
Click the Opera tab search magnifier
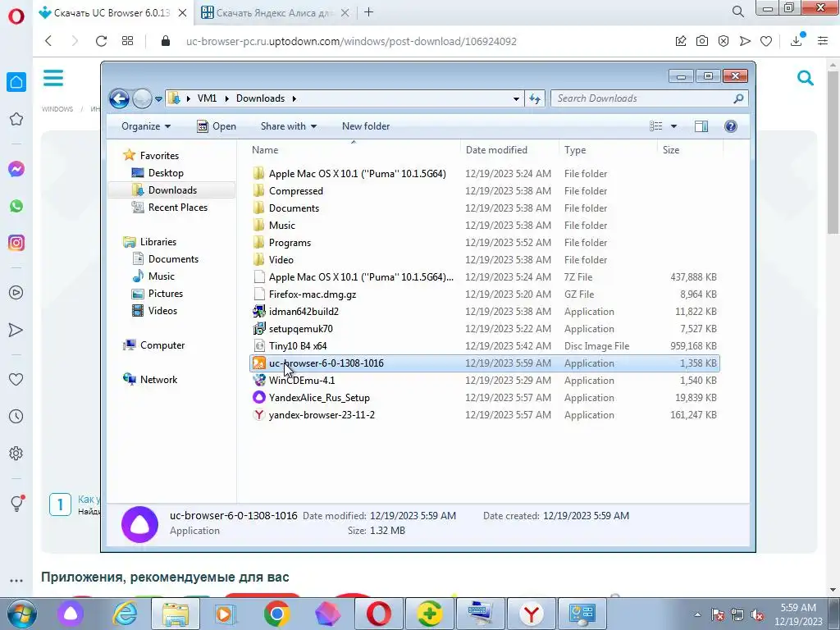point(737,11)
